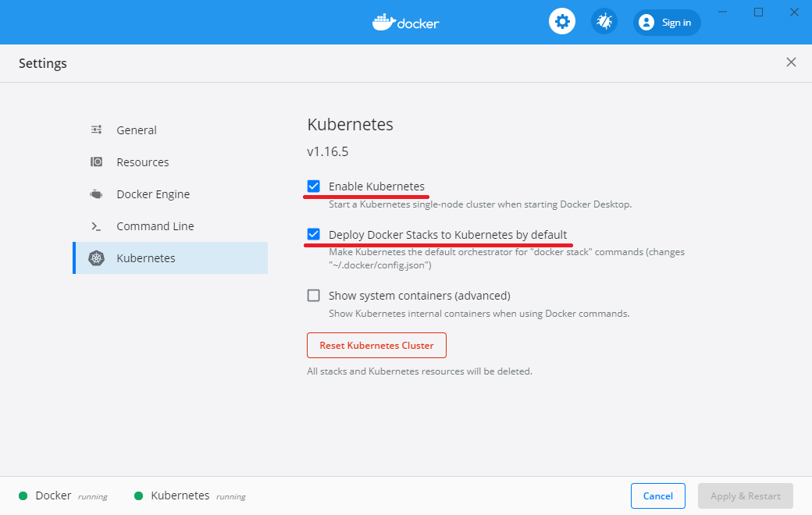Close the Settings panel with X

(791, 62)
